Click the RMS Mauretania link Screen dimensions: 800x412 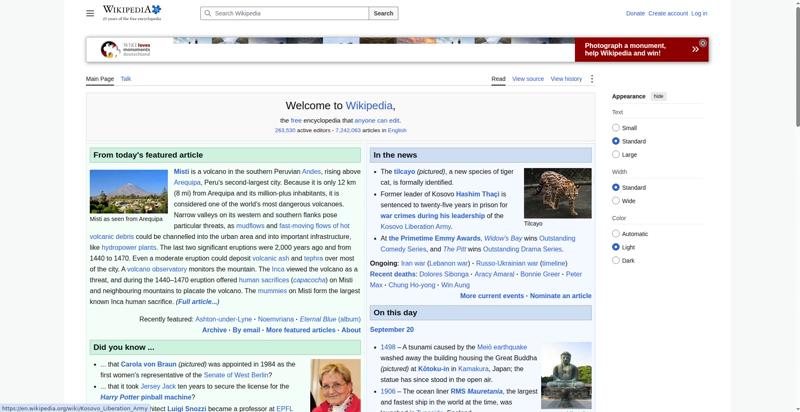[x=477, y=391]
